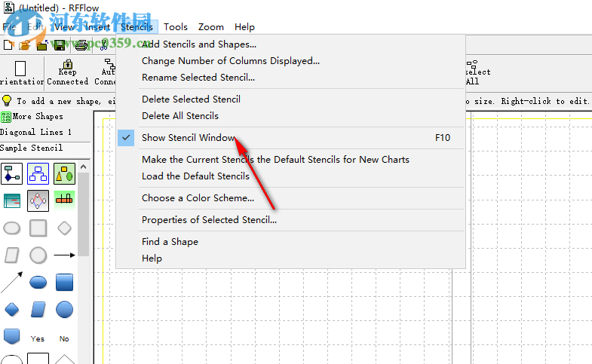Choose Delete All Stencils
This screenshot has height=364, width=592.
(180, 116)
